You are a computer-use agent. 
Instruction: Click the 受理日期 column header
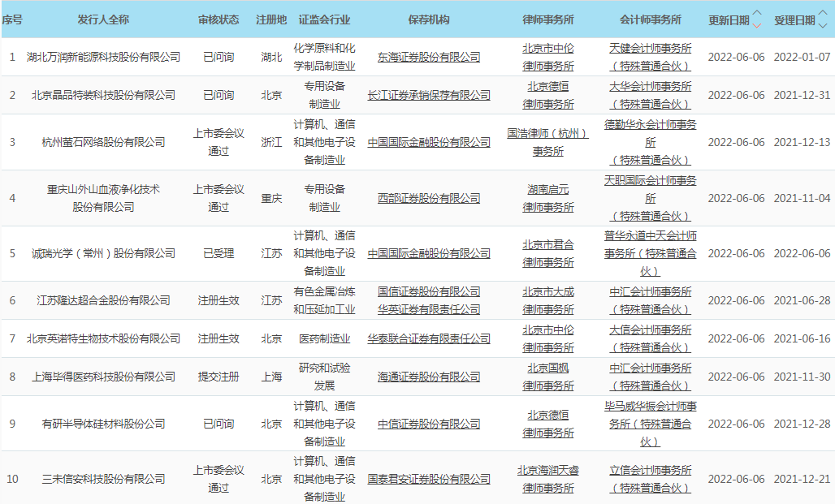[794, 20]
